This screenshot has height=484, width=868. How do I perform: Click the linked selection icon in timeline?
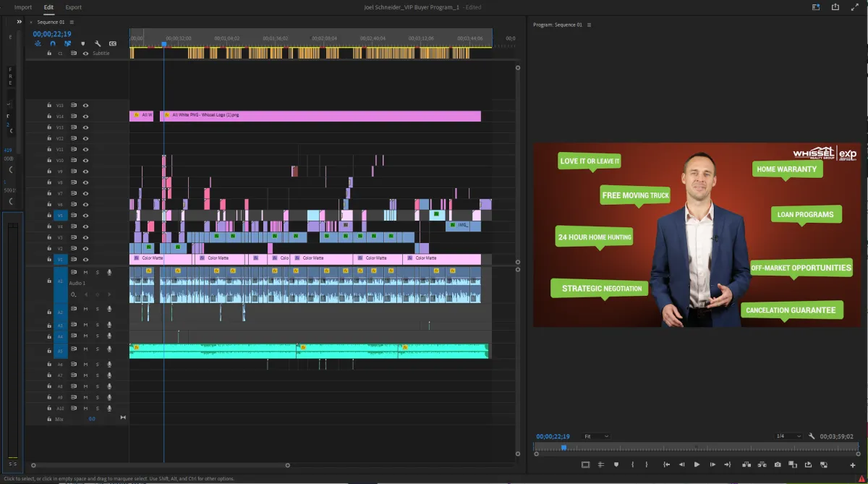67,43
